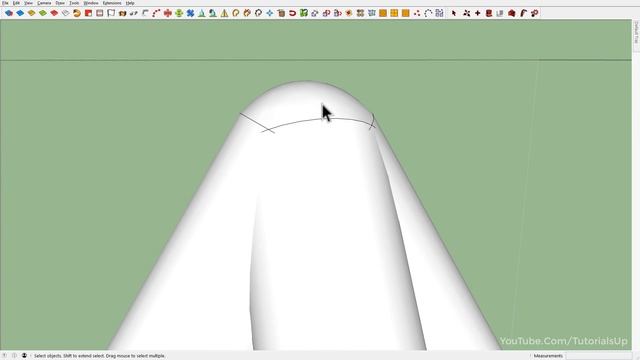
Task: Click the status text 'Select objects. Shift to extend select.'
Action: [x=69, y=356]
